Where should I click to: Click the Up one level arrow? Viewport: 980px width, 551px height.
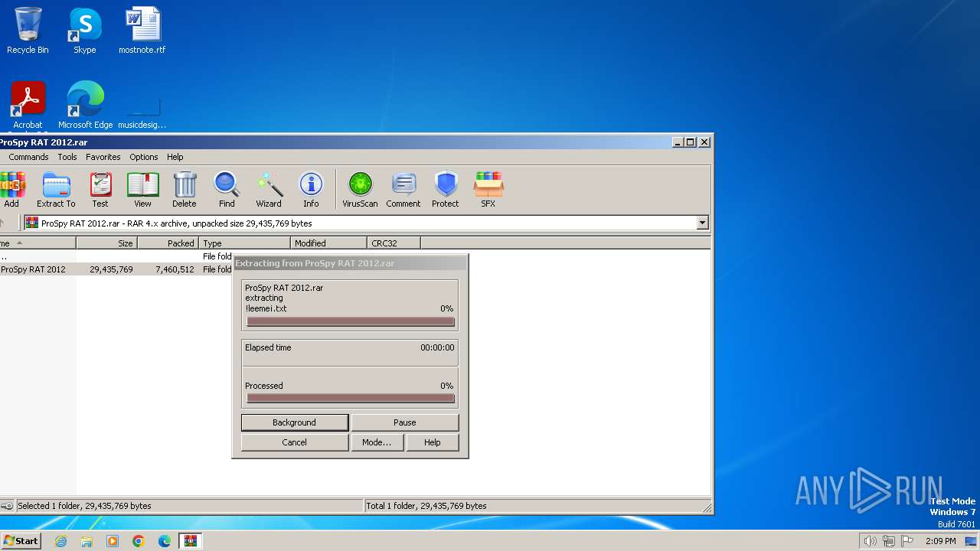tap(4, 223)
